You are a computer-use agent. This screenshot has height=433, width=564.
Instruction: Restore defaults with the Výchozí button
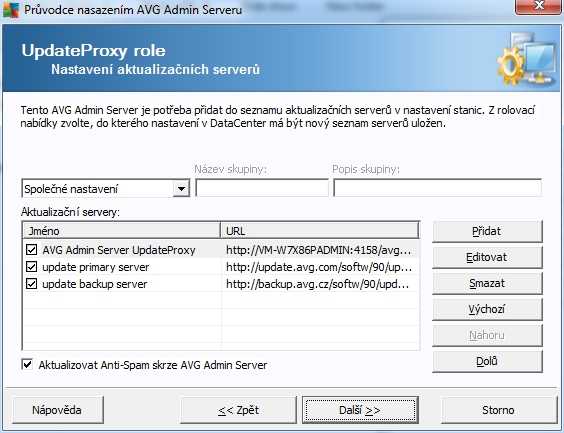coord(487,309)
